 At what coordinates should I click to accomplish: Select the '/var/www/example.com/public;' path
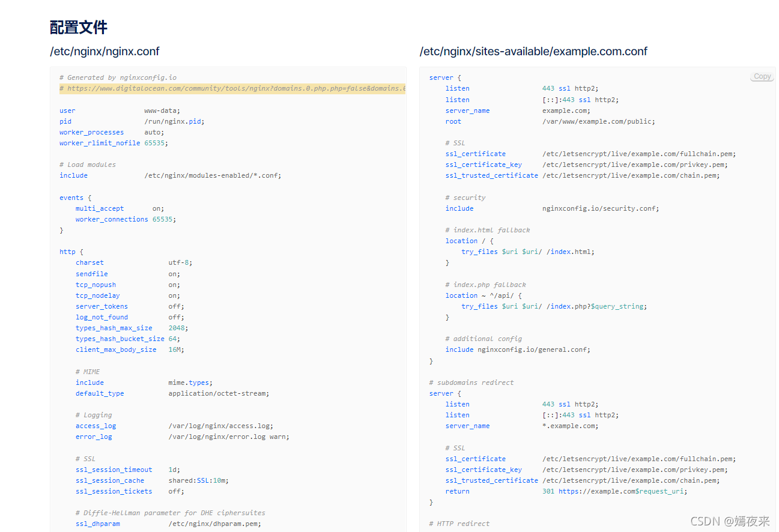(599, 121)
